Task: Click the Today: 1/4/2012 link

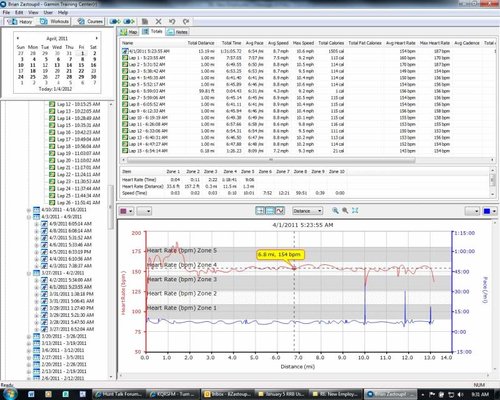Action: coord(55,89)
